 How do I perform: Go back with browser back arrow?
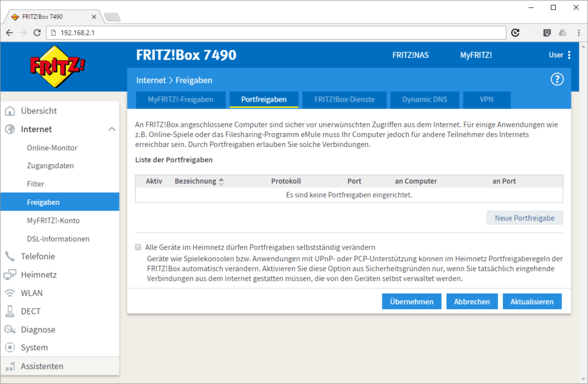pos(9,33)
